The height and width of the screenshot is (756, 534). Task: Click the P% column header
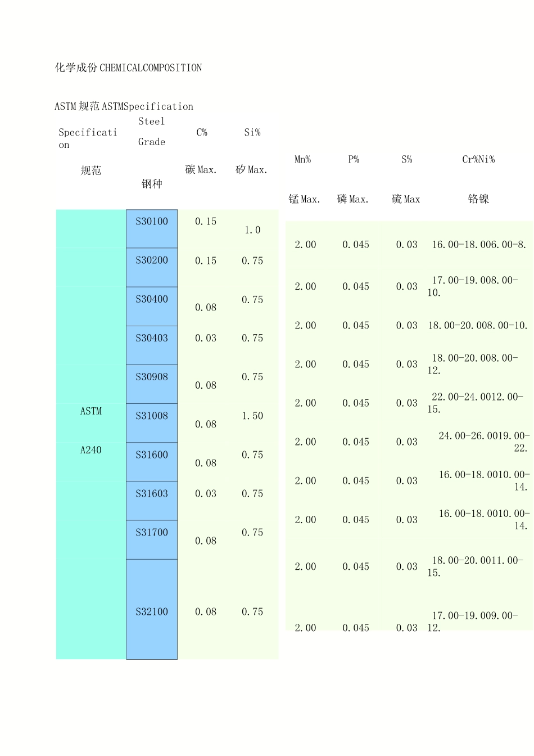click(x=354, y=160)
